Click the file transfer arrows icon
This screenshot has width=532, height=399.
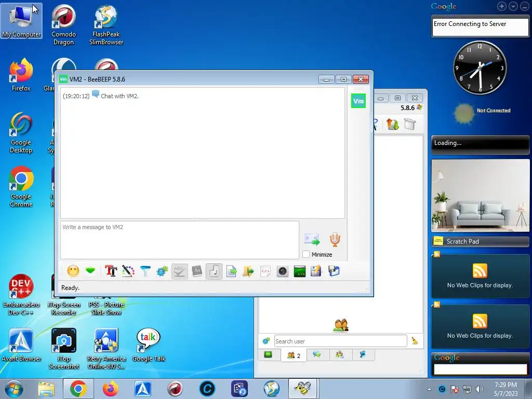[392, 124]
